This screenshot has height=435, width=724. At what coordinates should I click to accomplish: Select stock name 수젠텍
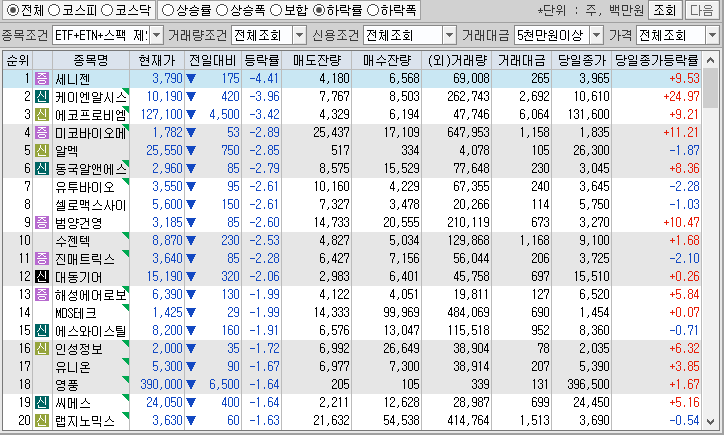(72, 241)
